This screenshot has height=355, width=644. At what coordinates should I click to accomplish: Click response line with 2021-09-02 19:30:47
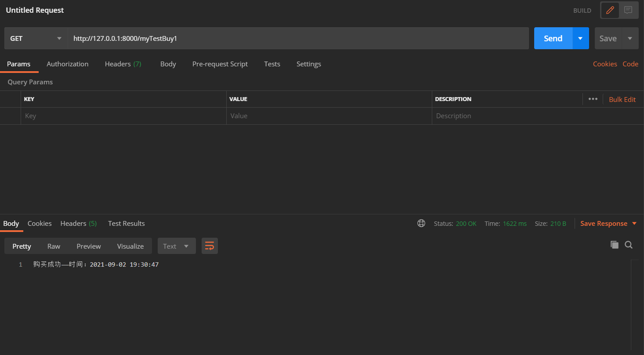point(96,264)
